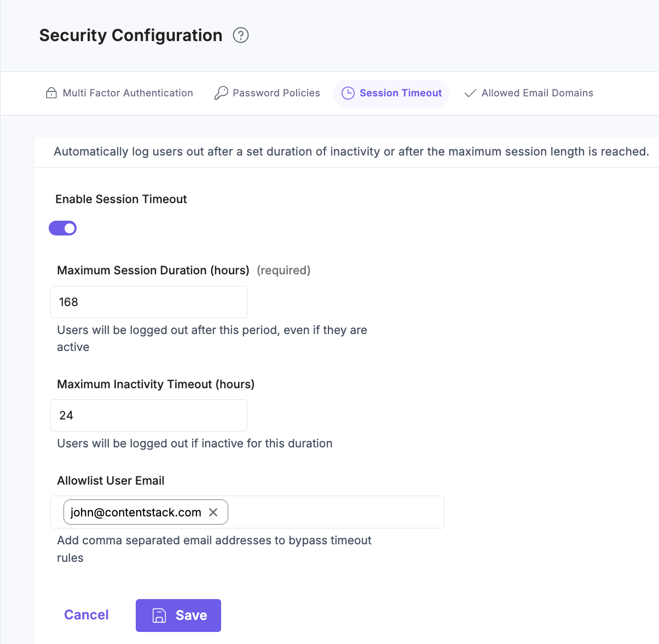Image resolution: width=659 pixels, height=644 pixels.
Task: Click the Cancel link
Action: pos(86,615)
